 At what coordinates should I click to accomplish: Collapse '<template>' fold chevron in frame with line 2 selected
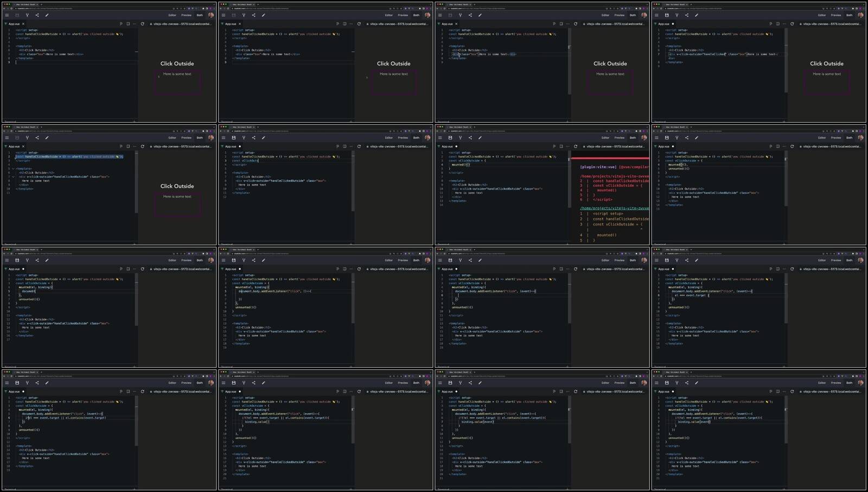[13, 169]
